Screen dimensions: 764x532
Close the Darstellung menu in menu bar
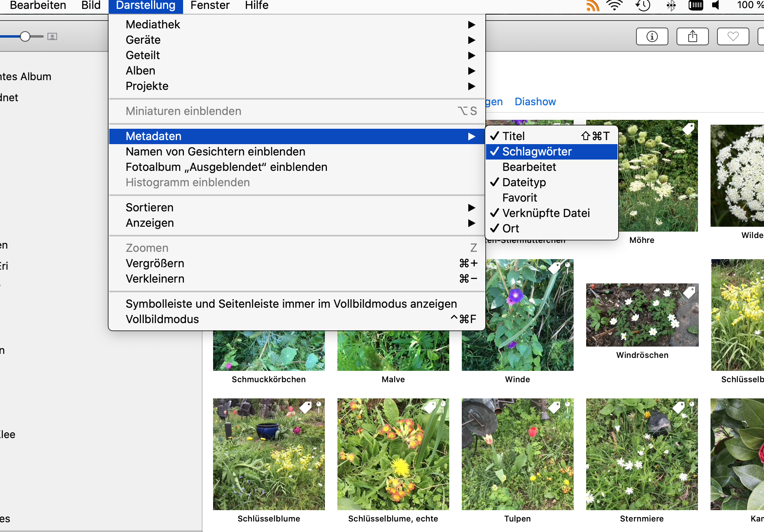point(146,6)
